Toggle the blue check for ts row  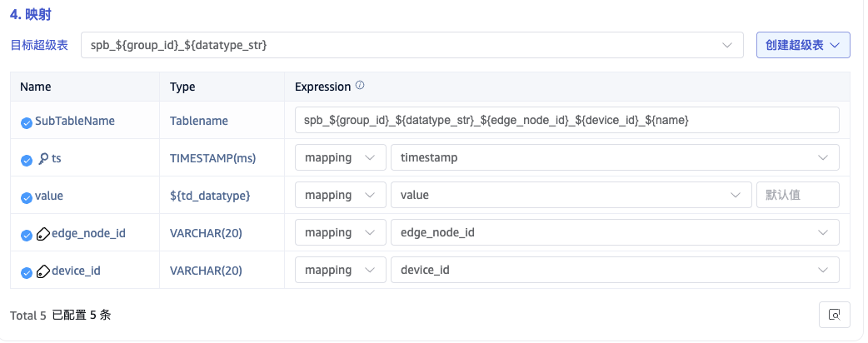(27, 158)
